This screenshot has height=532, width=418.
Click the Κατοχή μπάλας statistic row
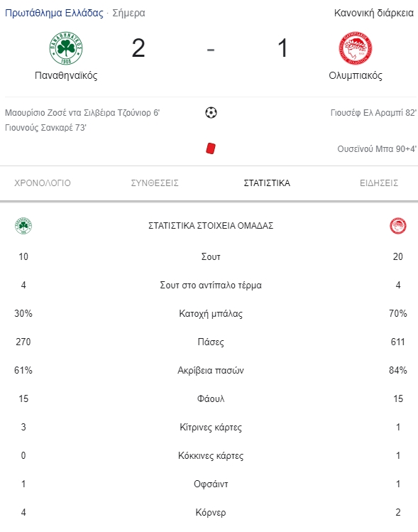tap(211, 313)
